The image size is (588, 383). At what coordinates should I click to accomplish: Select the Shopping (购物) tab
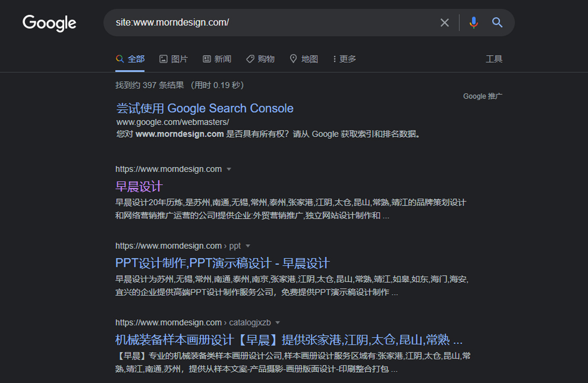coord(260,59)
